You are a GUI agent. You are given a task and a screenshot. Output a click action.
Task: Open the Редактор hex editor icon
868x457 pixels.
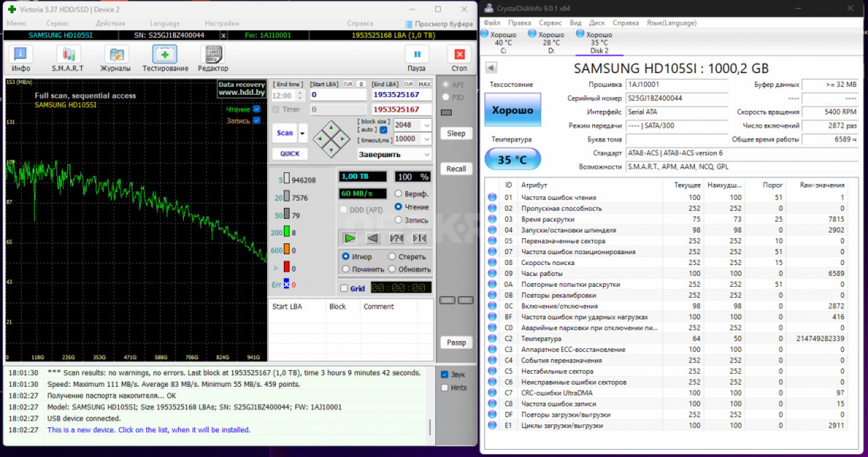click(213, 59)
